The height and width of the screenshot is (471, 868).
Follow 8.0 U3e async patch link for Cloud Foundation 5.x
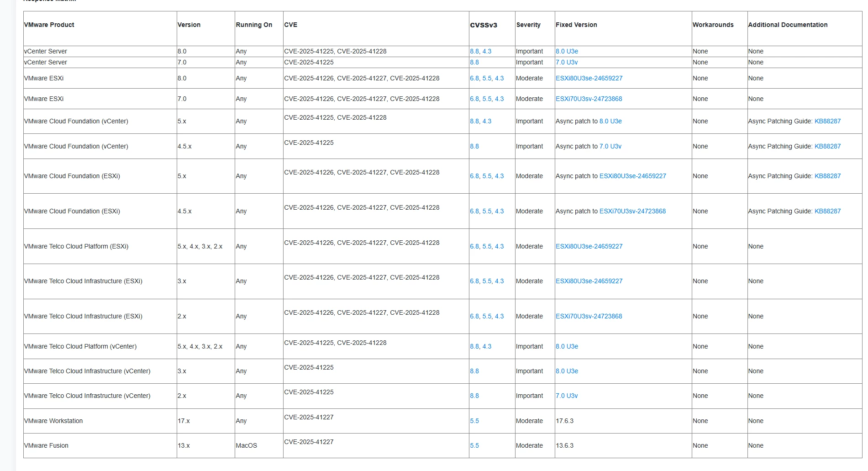(610, 121)
